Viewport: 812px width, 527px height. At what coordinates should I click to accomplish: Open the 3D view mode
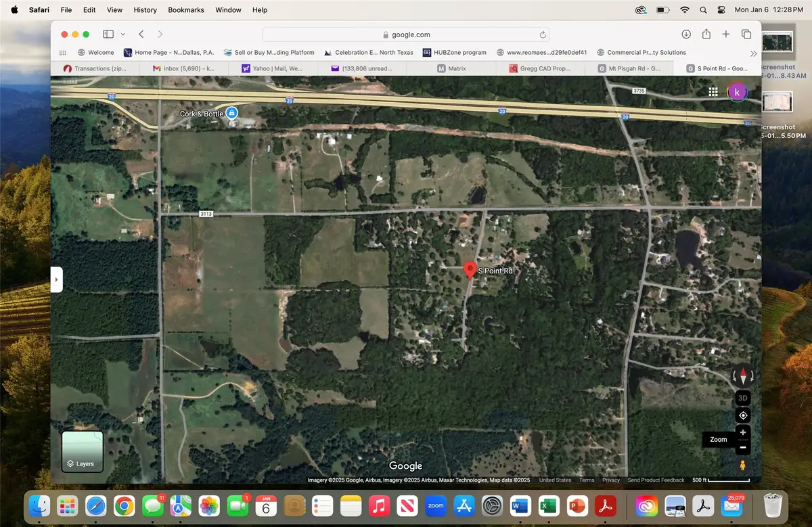coord(742,398)
